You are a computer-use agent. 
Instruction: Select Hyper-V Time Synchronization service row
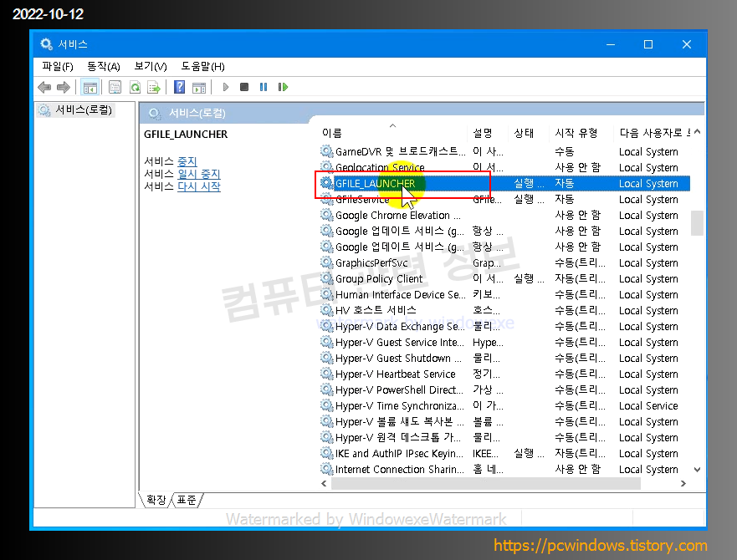click(x=504, y=406)
